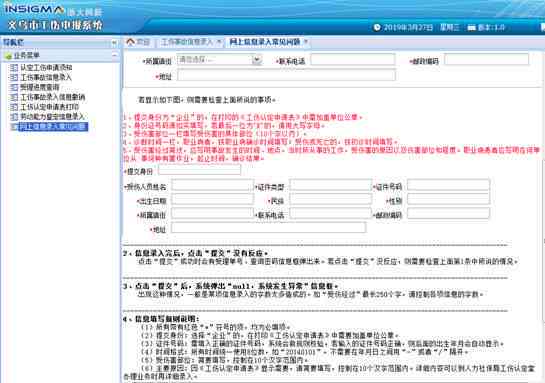Click the top 地址 input field
The image size is (545, 383).
(x=286, y=75)
